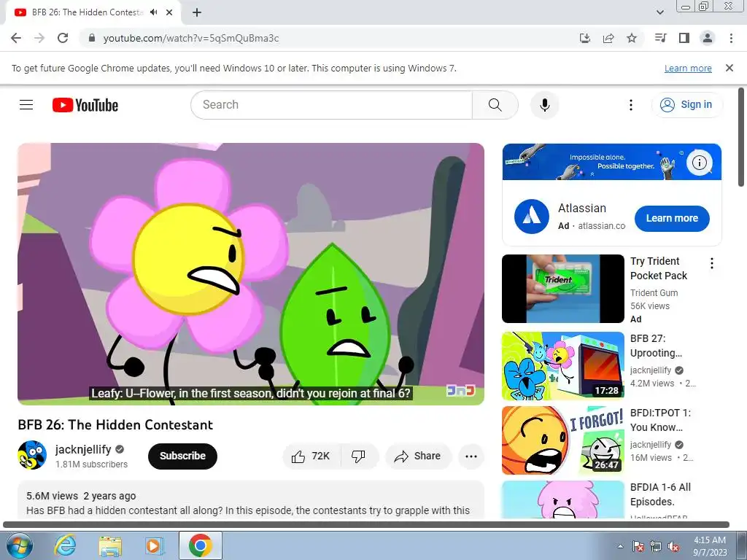Click the install app icon in address bar
Screen dimensions: 747x560
(x=584, y=38)
